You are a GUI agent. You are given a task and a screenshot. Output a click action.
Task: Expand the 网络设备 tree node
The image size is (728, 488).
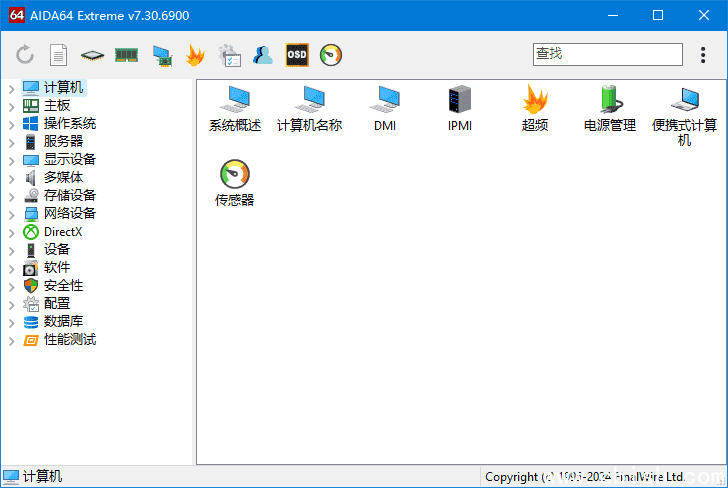(x=12, y=214)
